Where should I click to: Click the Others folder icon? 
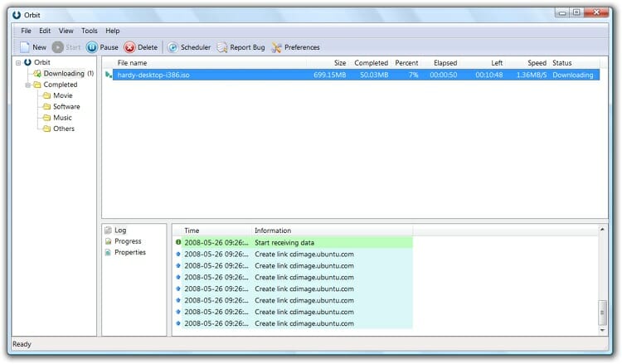46,129
